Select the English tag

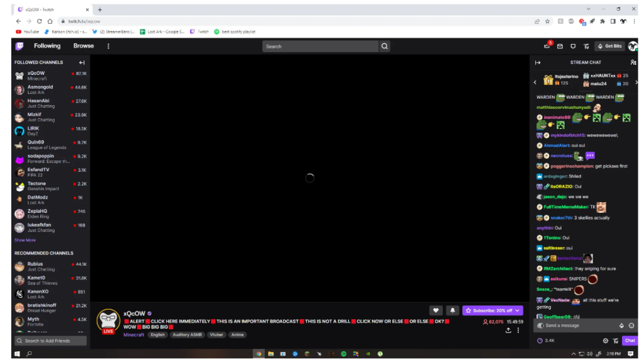point(157,335)
